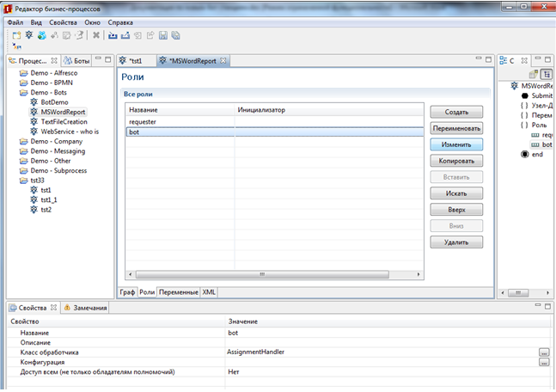Minimize the left process explorer panel
This screenshot has width=556, height=392.
(98, 61)
